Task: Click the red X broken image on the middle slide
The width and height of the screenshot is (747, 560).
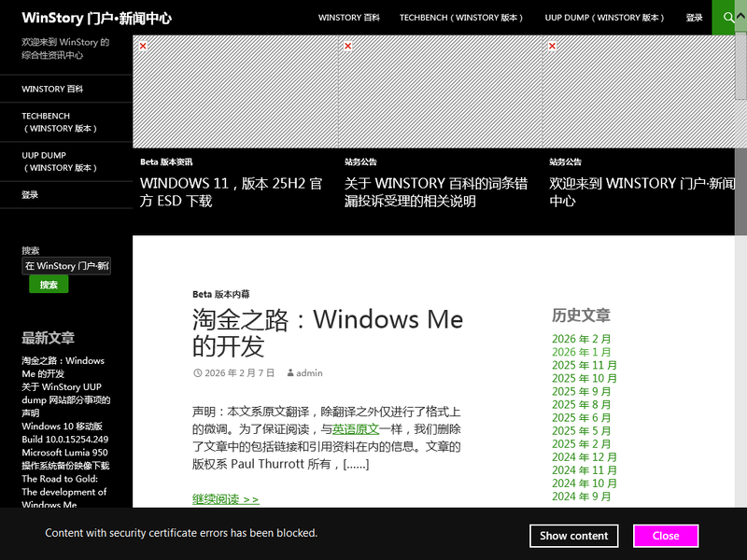Action: 347,45
